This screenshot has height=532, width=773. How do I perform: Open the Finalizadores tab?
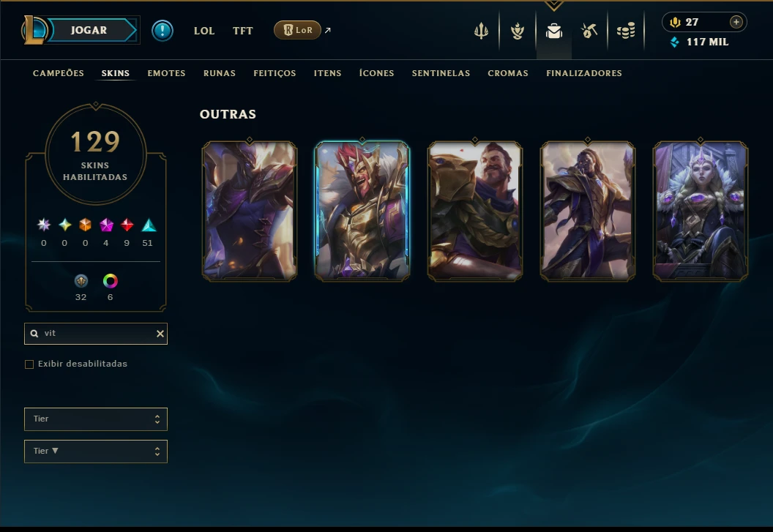[583, 73]
